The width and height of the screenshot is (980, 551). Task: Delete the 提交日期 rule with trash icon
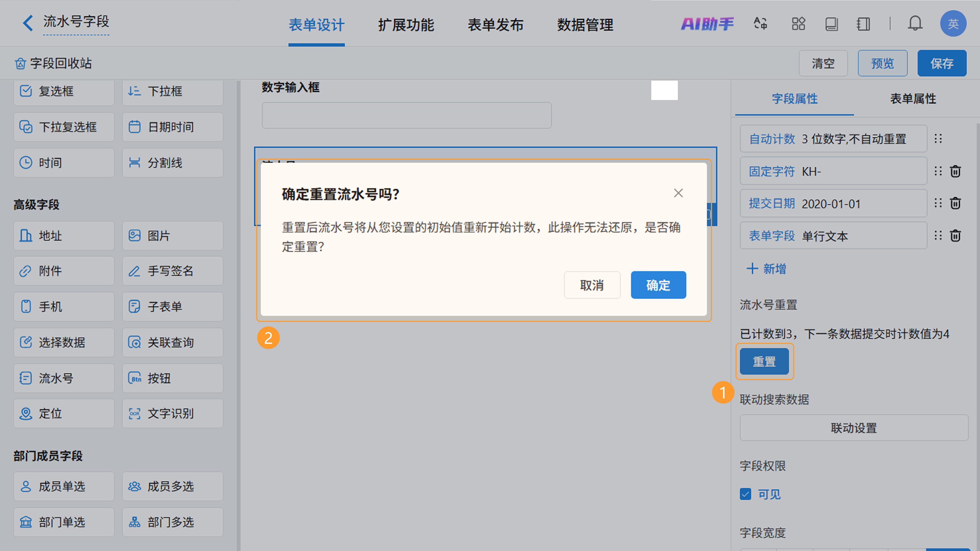tap(955, 204)
